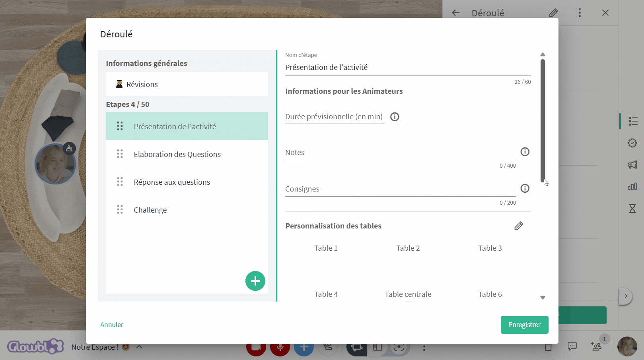Select the Elaboration des Questions step
Viewport: 644px width, 360px height.
pyautogui.click(x=187, y=154)
